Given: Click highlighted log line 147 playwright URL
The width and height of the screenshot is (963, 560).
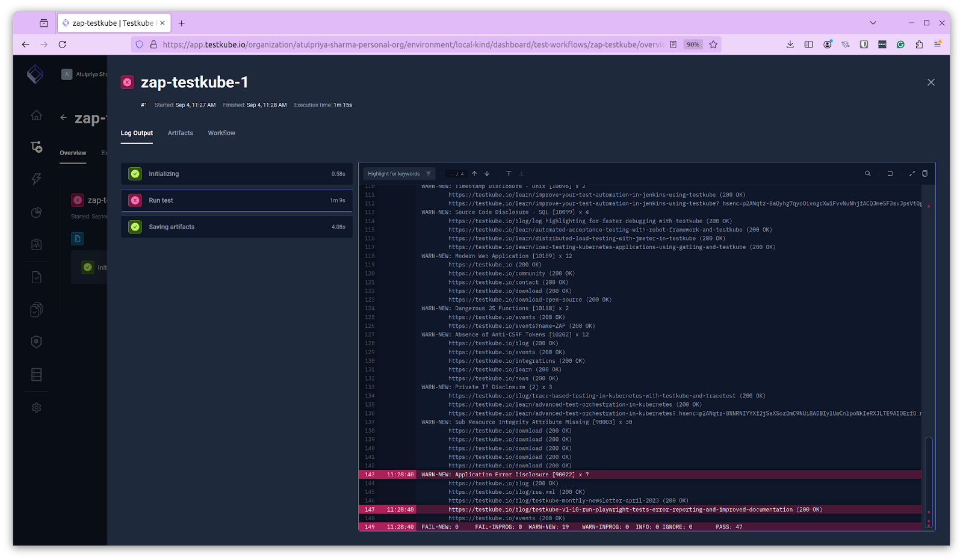Looking at the screenshot, I should [640, 509].
